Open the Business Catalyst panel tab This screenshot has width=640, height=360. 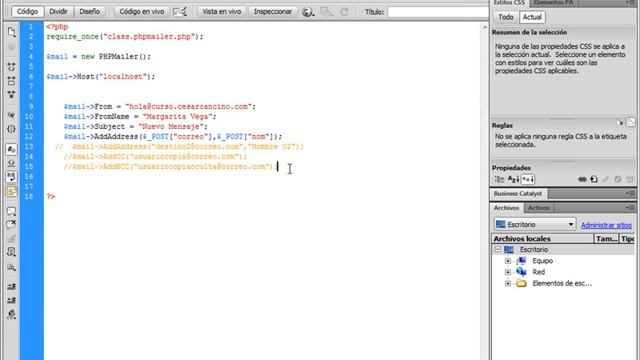[x=518, y=193]
